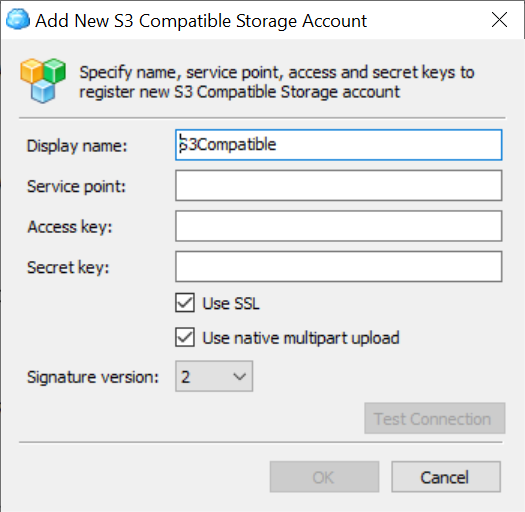This screenshot has height=512, width=525.
Task: Click the Test Connection button
Action: 435,419
